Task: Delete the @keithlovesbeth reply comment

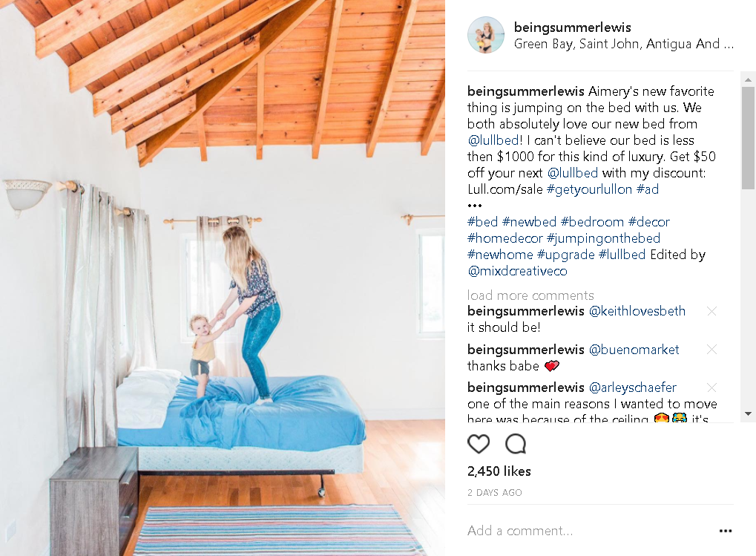Action: [711, 311]
